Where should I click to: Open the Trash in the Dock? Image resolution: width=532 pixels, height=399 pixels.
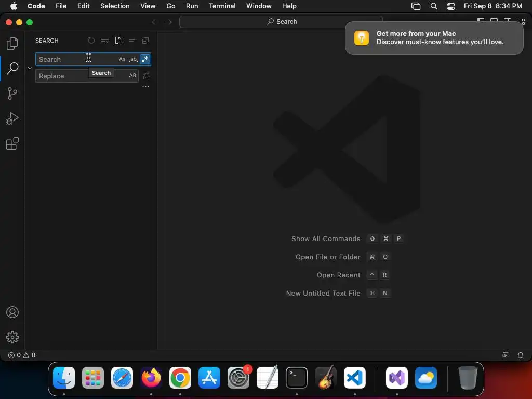[468, 378]
